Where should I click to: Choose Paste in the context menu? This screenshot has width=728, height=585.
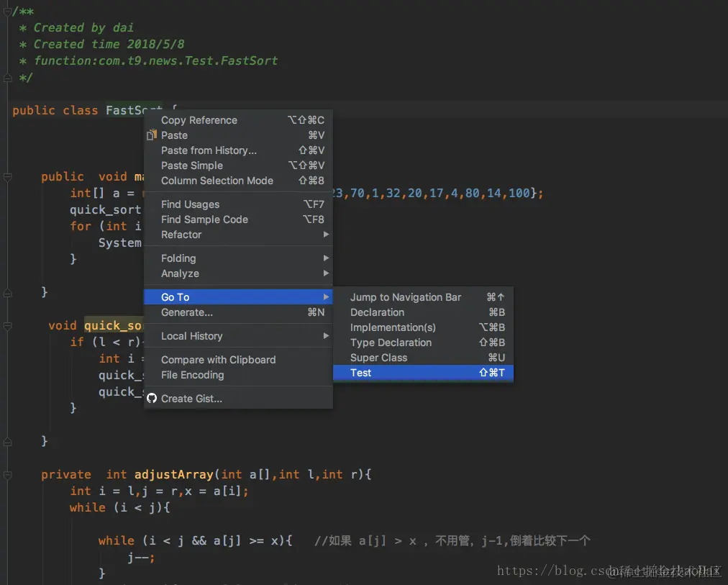click(x=238, y=135)
